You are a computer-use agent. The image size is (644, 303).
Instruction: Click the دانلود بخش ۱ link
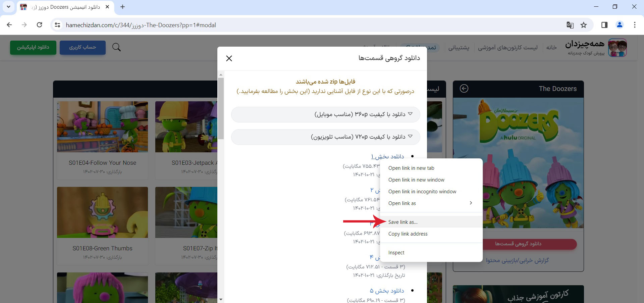387,156
